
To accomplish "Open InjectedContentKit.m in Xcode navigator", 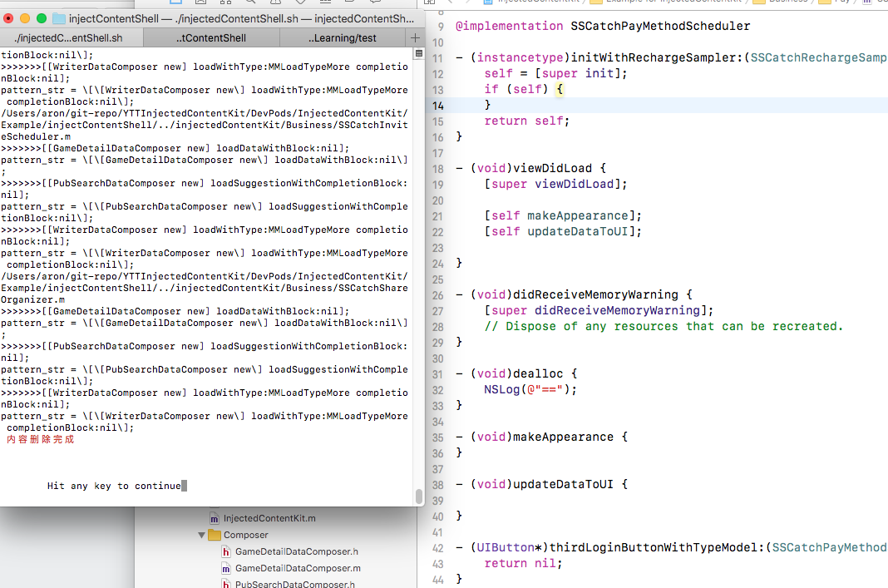I will click(269, 518).
